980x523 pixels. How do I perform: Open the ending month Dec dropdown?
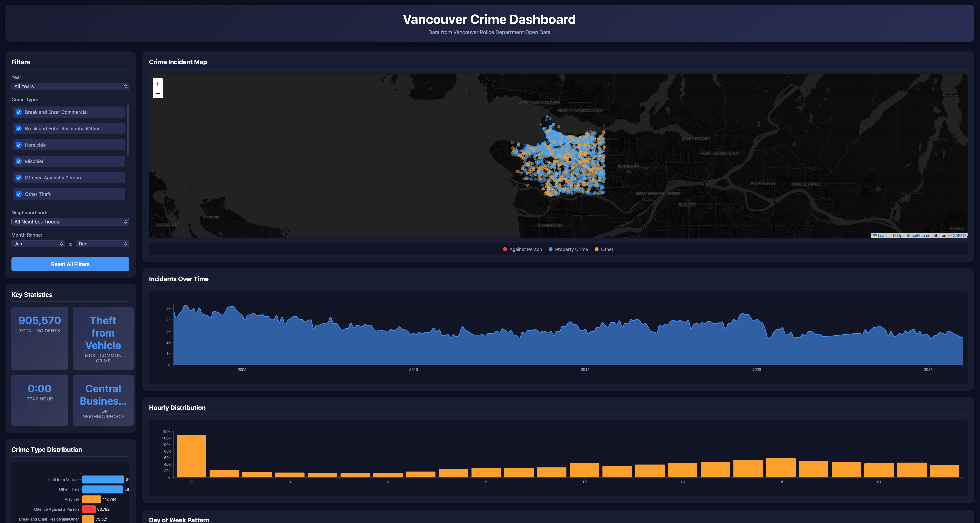(x=102, y=244)
